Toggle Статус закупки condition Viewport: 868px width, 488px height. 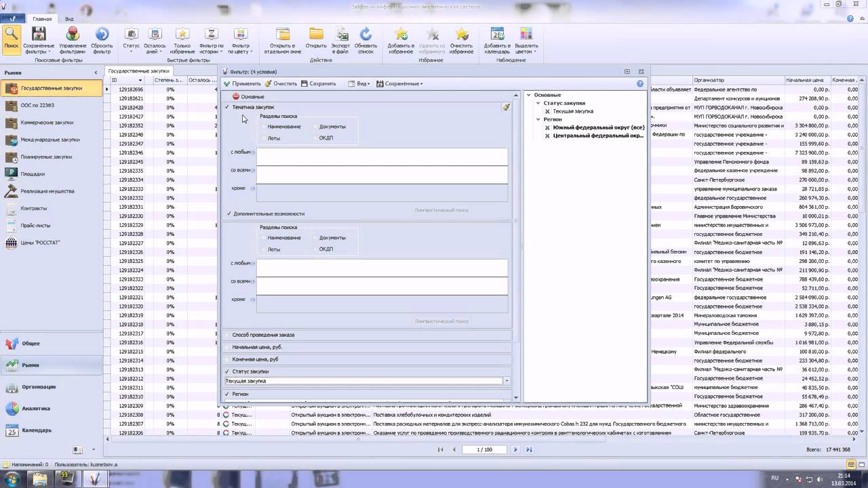click(228, 371)
